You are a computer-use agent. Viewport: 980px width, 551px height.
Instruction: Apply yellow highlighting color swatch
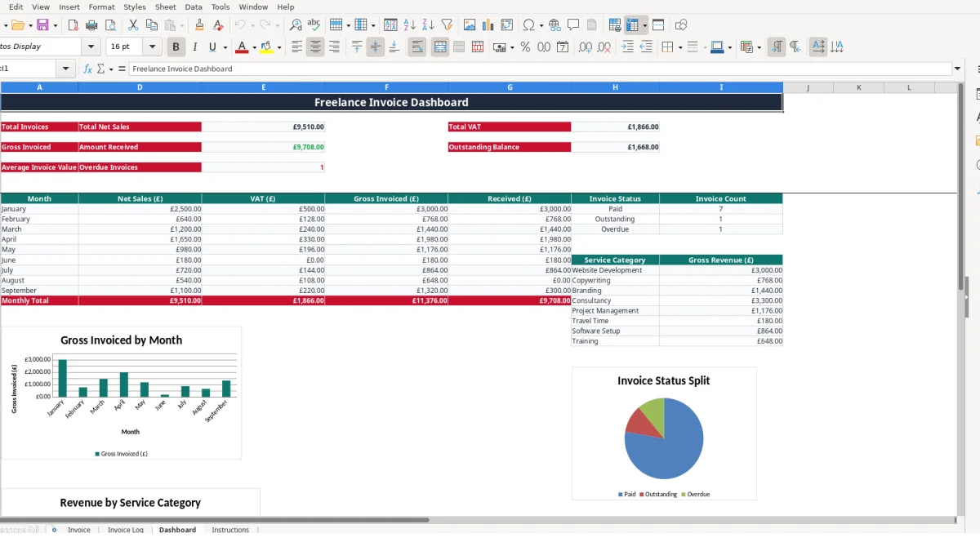pos(267,47)
